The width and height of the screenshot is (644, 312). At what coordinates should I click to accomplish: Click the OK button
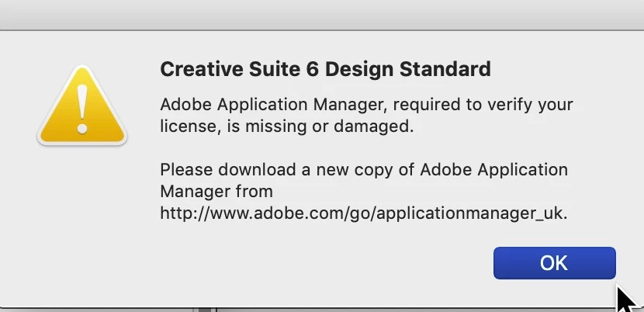point(554,263)
